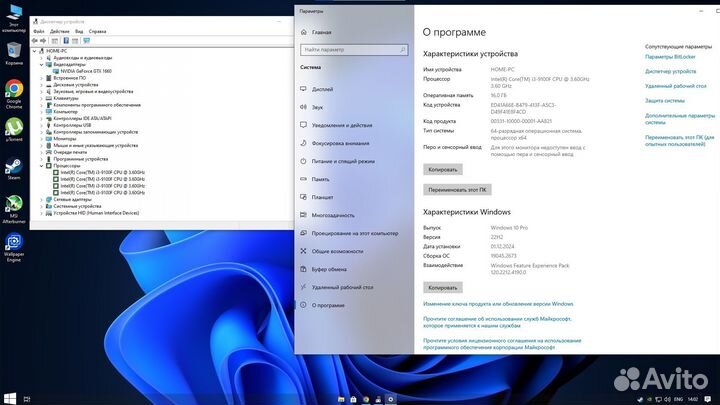Expand 'Аудиовходы и аудиовыходы' node

[41, 58]
